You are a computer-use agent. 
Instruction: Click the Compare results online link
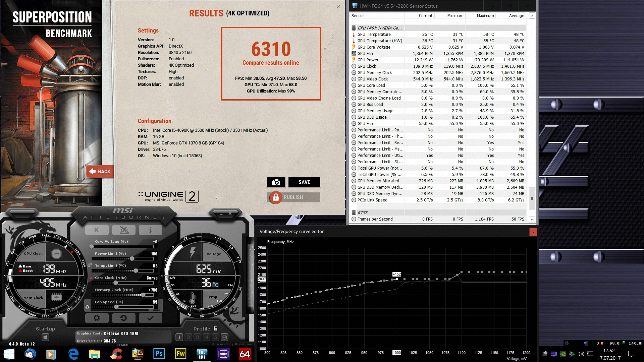point(270,63)
